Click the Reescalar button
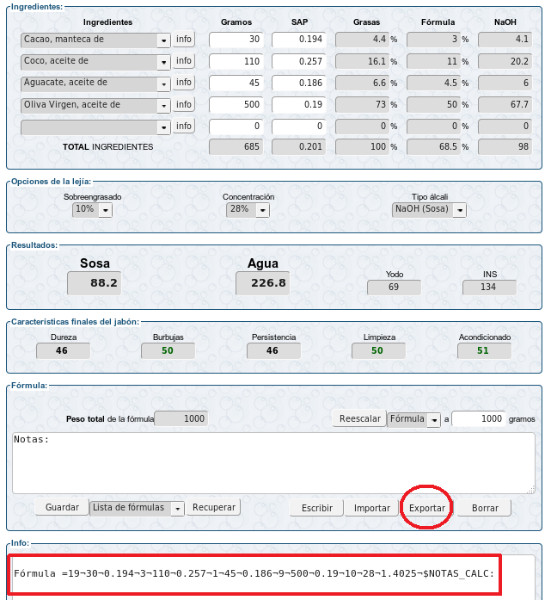 (x=360, y=419)
